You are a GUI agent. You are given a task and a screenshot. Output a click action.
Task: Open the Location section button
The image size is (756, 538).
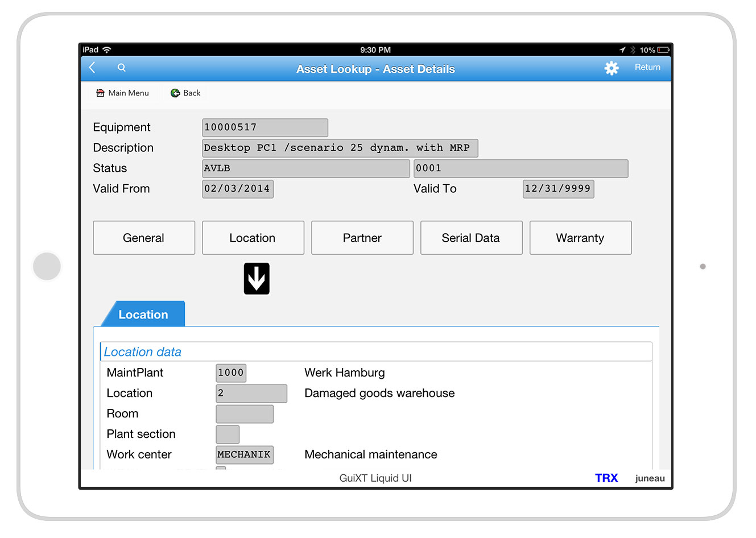253,238
